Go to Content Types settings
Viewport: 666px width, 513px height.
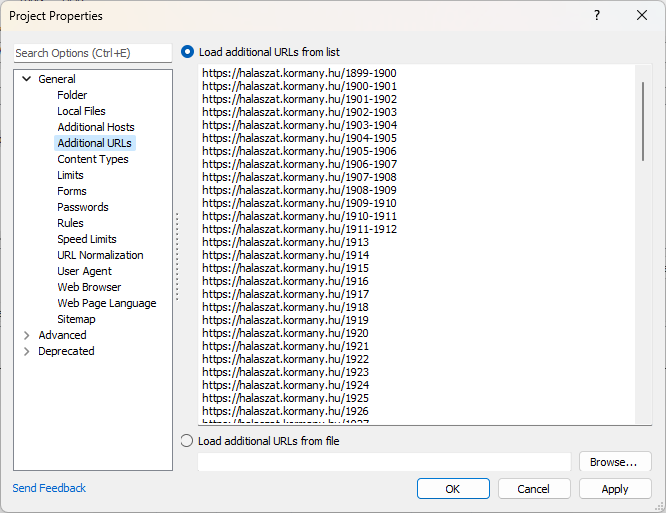(92, 159)
